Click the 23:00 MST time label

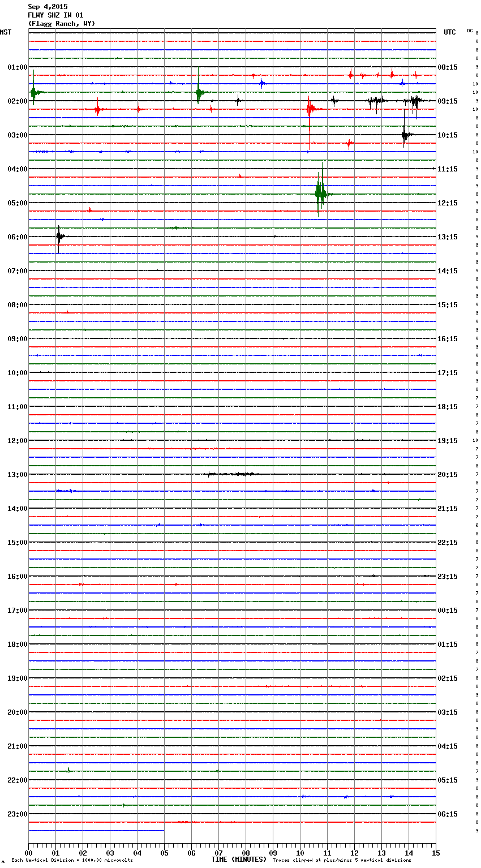pyautogui.click(x=17, y=814)
